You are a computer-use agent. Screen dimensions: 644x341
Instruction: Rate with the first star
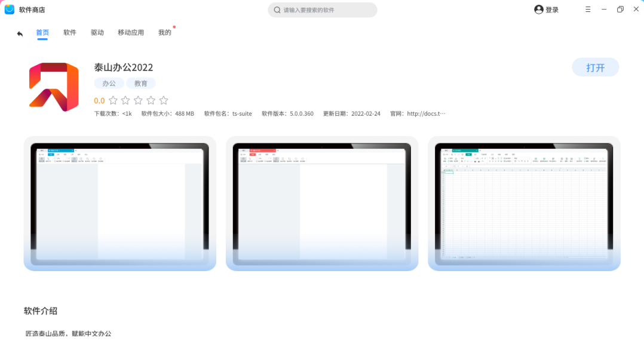tap(113, 100)
